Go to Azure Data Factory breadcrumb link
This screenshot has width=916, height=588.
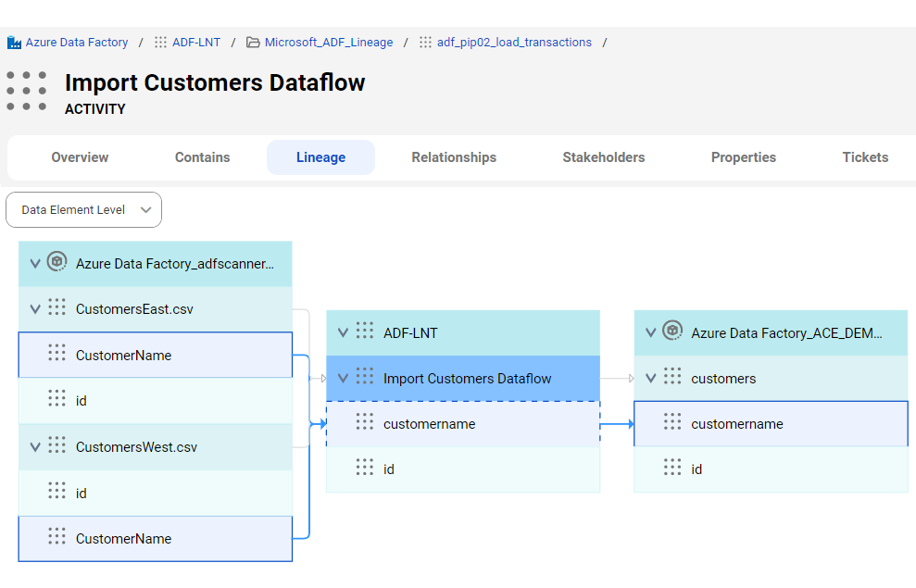[x=77, y=42]
